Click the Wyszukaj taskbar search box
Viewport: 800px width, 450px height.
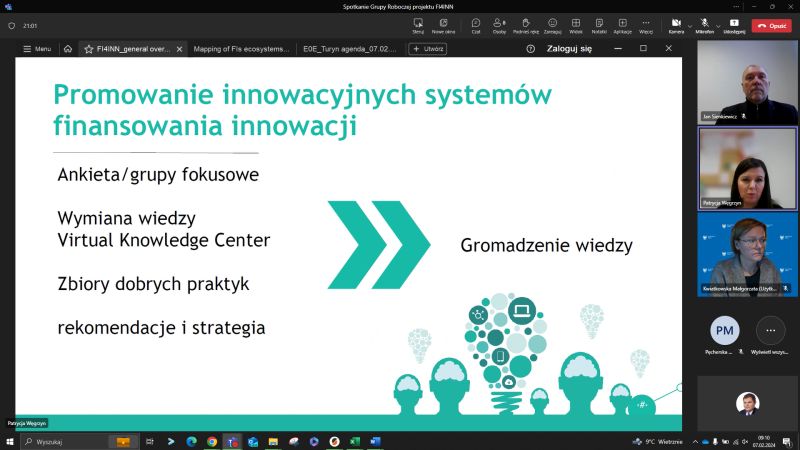(x=79, y=442)
